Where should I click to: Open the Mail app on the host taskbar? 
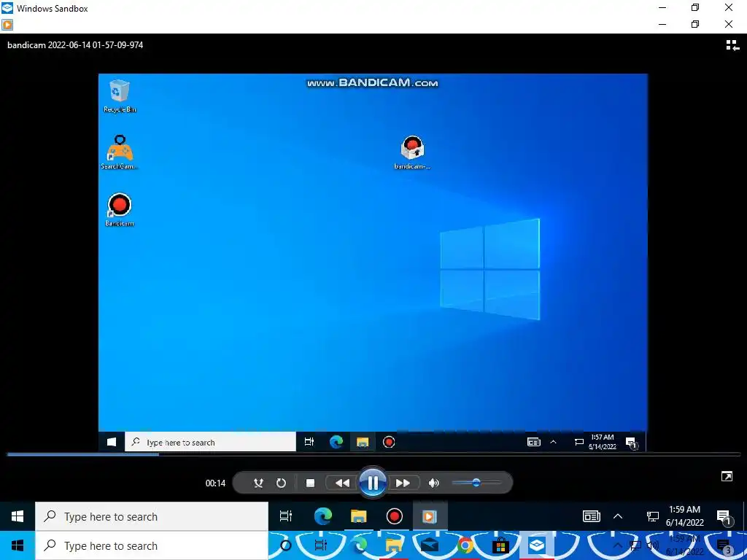click(429, 545)
